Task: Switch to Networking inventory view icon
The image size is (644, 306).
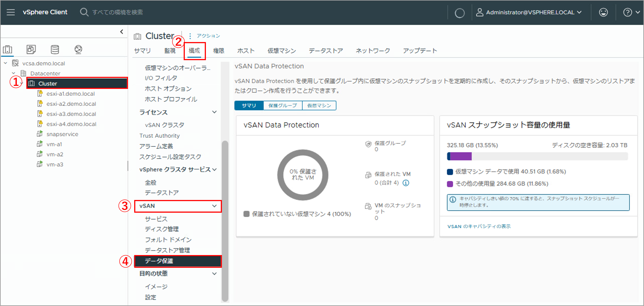Action: (78, 49)
